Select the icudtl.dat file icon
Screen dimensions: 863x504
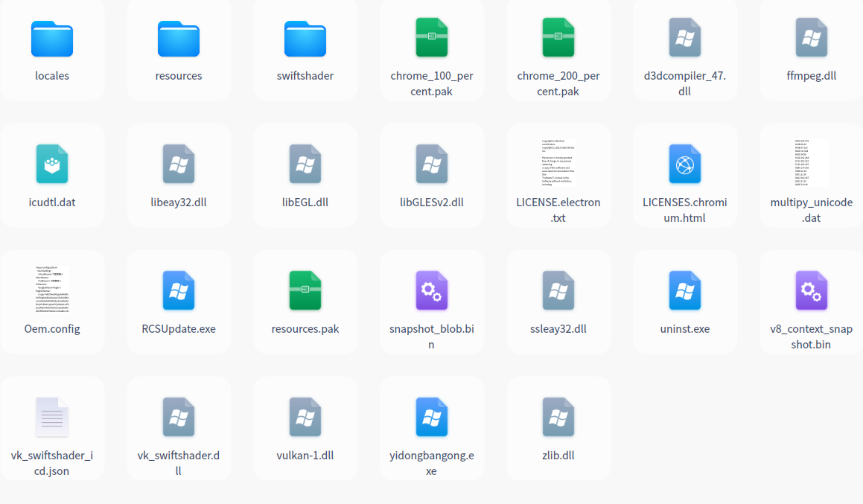(51, 164)
